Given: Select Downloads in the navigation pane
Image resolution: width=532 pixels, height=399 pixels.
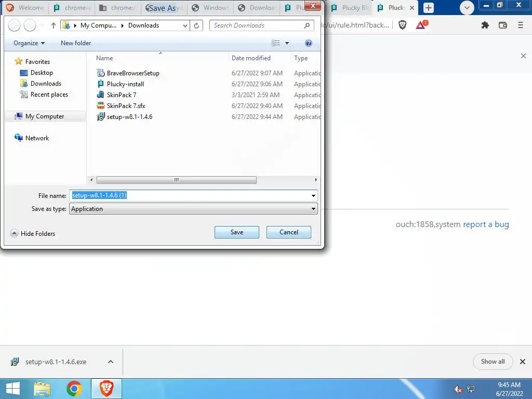Looking at the screenshot, I should (41, 84).
